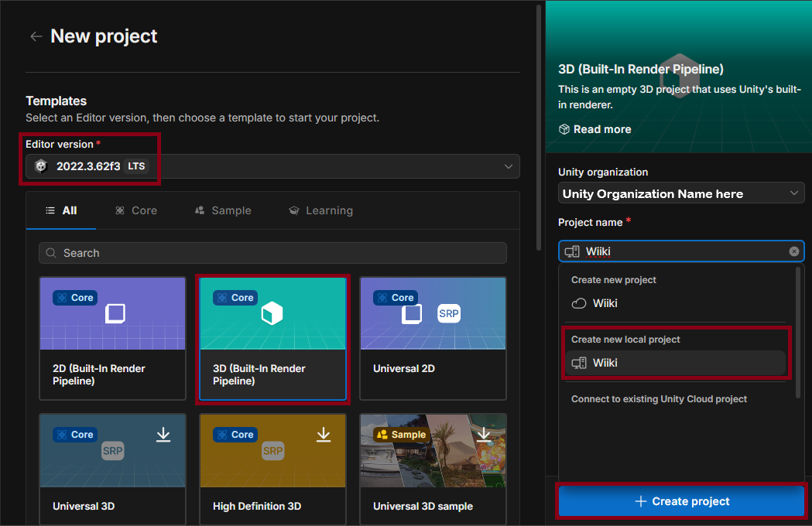Download the Universal 3D template
Image resolution: width=812 pixels, height=526 pixels.
[163, 435]
